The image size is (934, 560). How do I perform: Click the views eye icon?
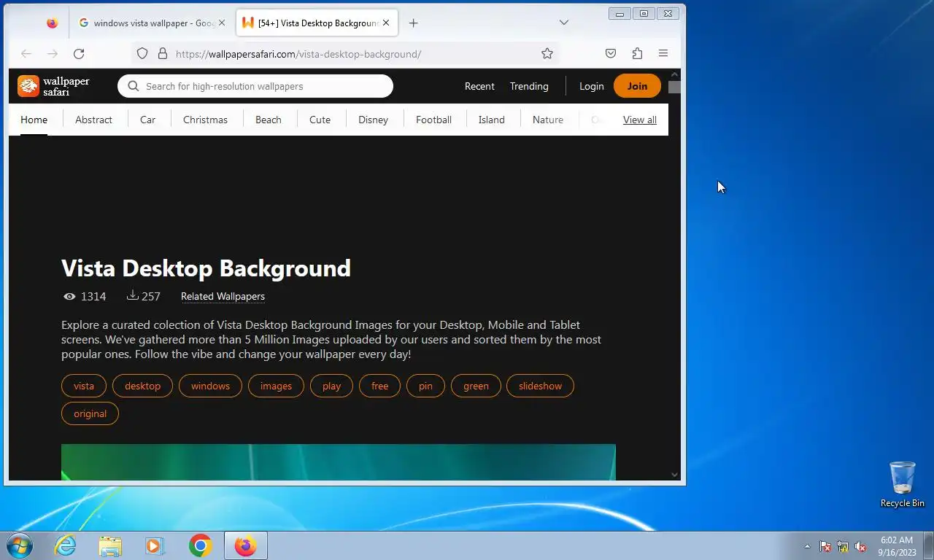pos(69,296)
